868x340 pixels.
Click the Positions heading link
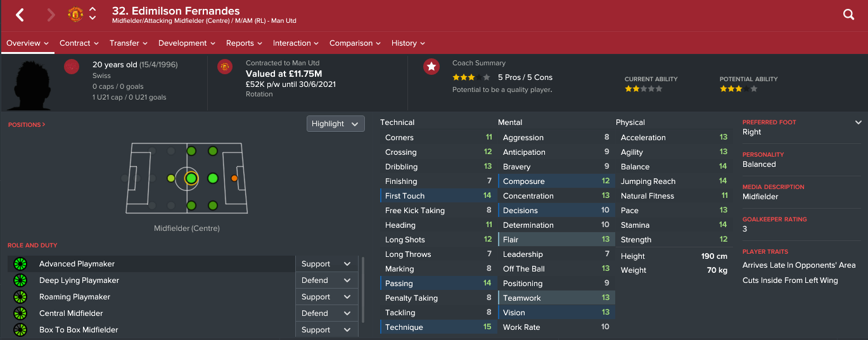click(27, 125)
